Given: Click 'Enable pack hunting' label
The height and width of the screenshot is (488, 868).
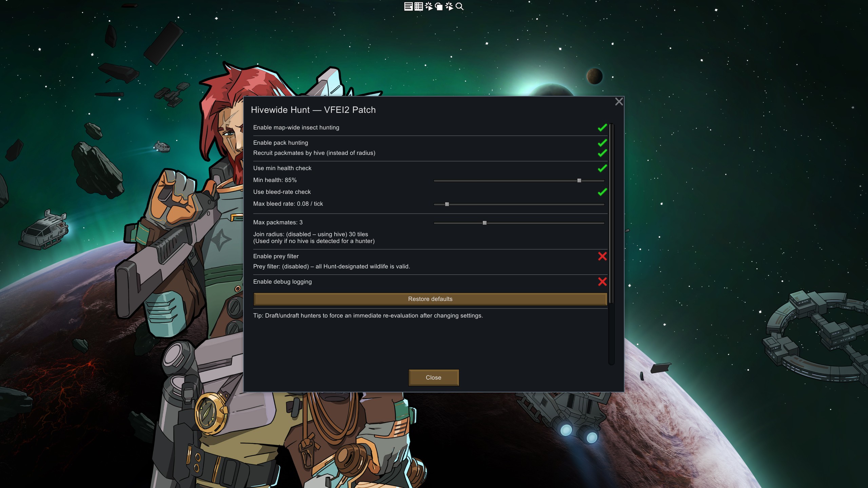Looking at the screenshot, I should tap(281, 143).
